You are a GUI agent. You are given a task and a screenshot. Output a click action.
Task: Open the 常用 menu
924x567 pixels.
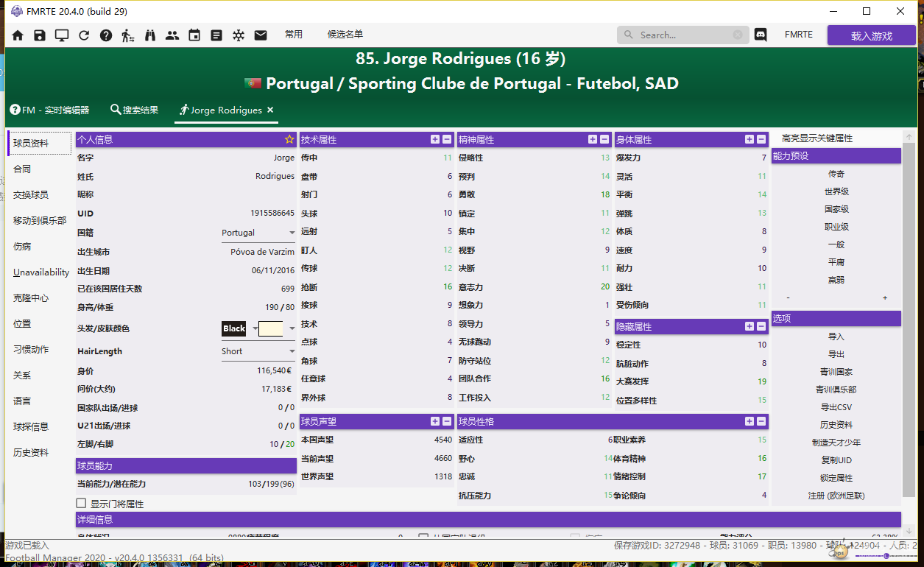294,35
